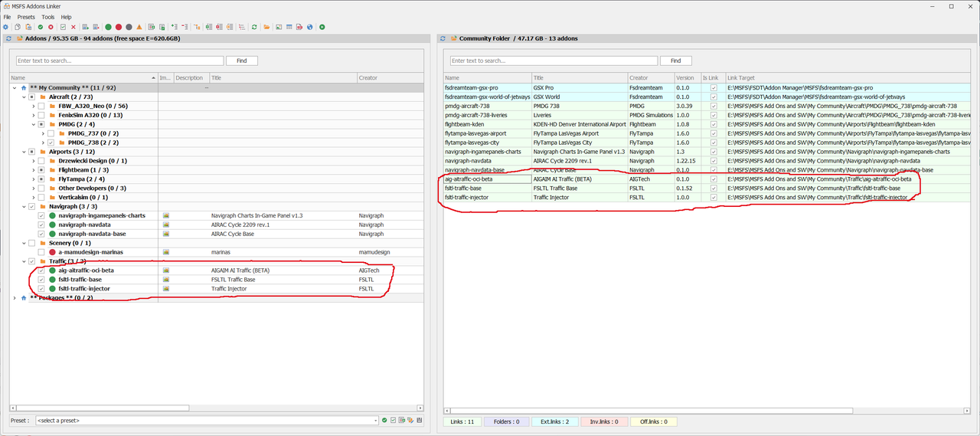Select pmdg-aircraft-738-liveries in Community Folder
Image resolution: width=980 pixels, height=436 pixels.
click(707, 115)
